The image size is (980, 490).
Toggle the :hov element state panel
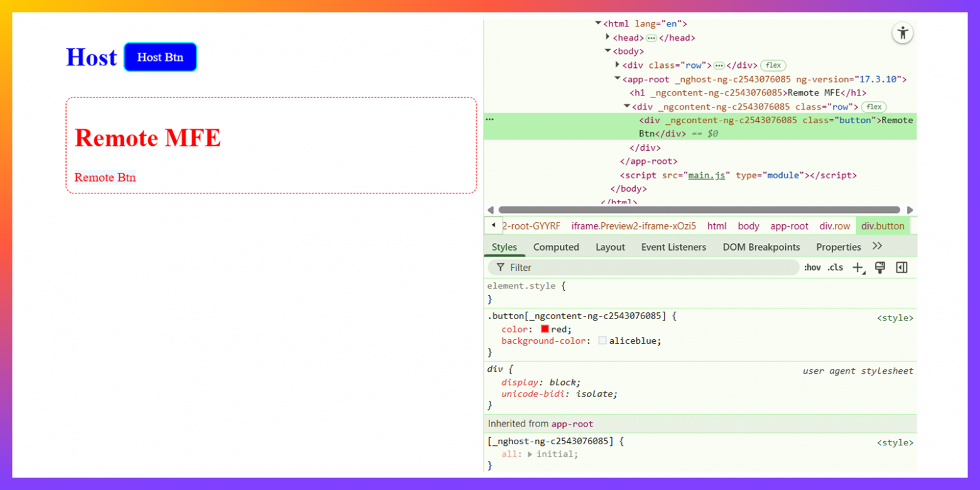click(x=812, y=268)
